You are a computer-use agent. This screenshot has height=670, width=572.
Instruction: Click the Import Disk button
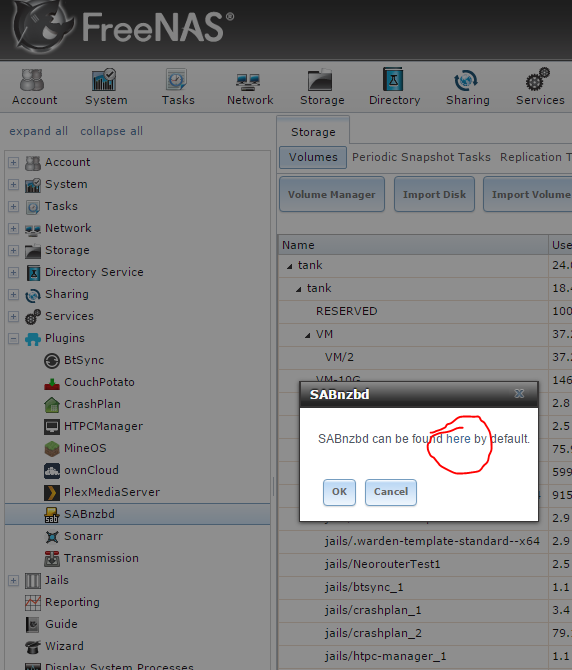(x=434, y=194)
